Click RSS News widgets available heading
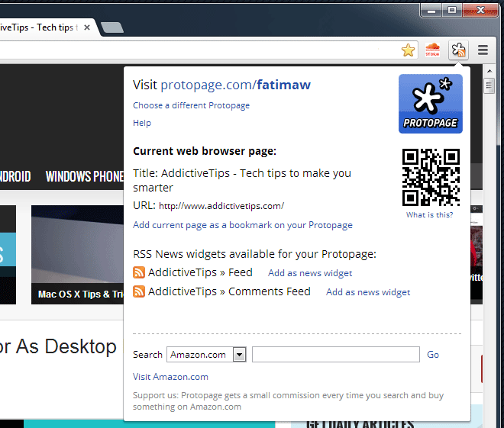 254,254
